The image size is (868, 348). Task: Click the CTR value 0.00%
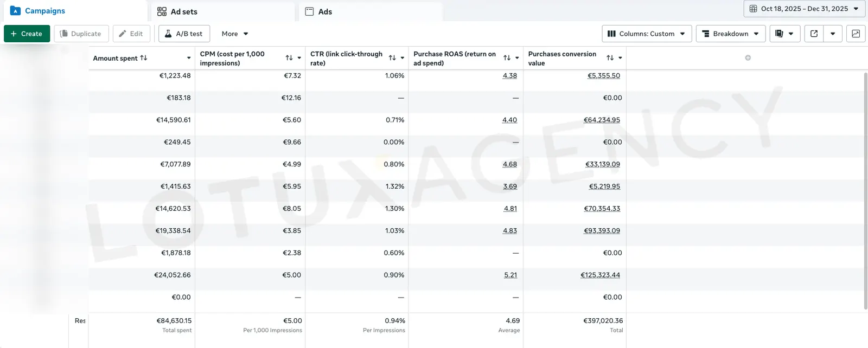click(x=394, y=143)
